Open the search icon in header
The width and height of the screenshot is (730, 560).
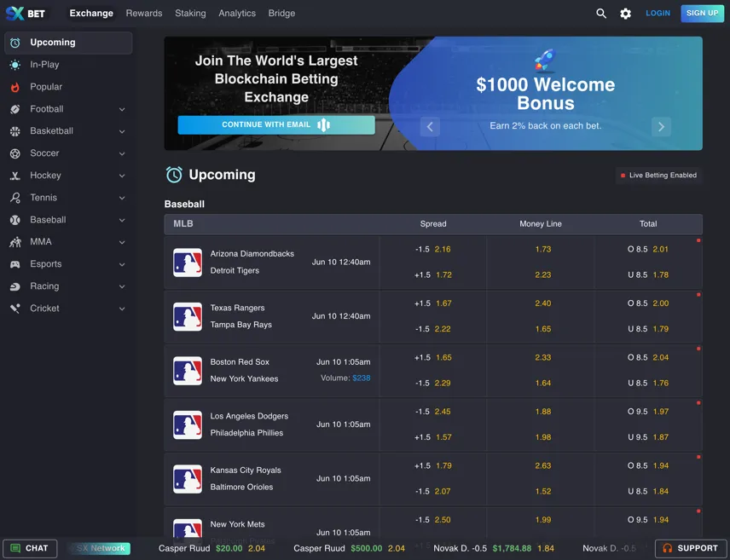601,14
